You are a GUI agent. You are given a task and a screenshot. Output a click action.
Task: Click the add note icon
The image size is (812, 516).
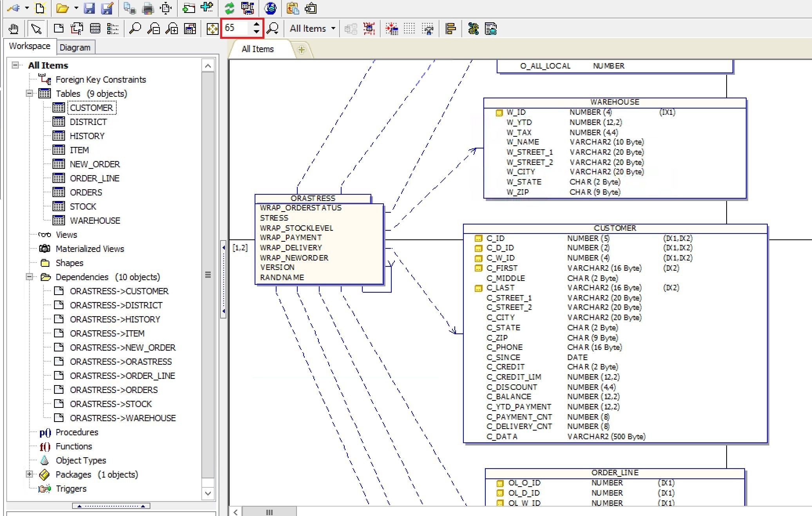(x=59, y=29)
